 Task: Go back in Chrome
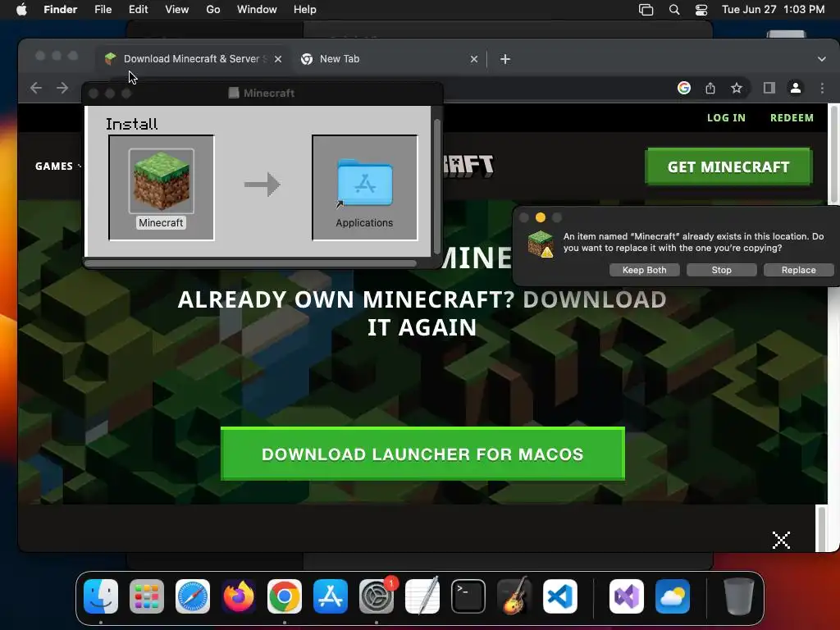pos(36,88)
